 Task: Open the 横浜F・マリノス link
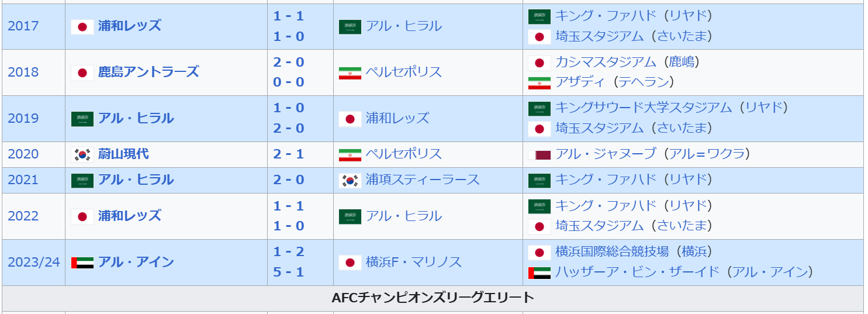tap(414, 262)
